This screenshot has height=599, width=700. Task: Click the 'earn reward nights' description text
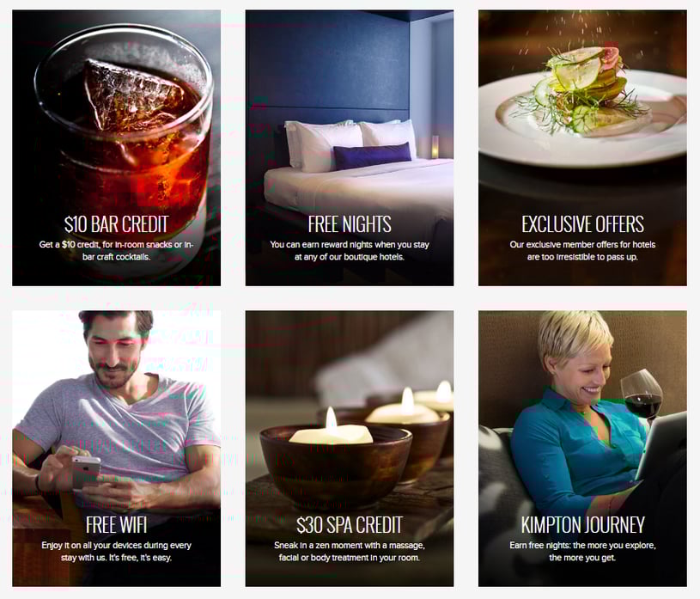point(350,251)
